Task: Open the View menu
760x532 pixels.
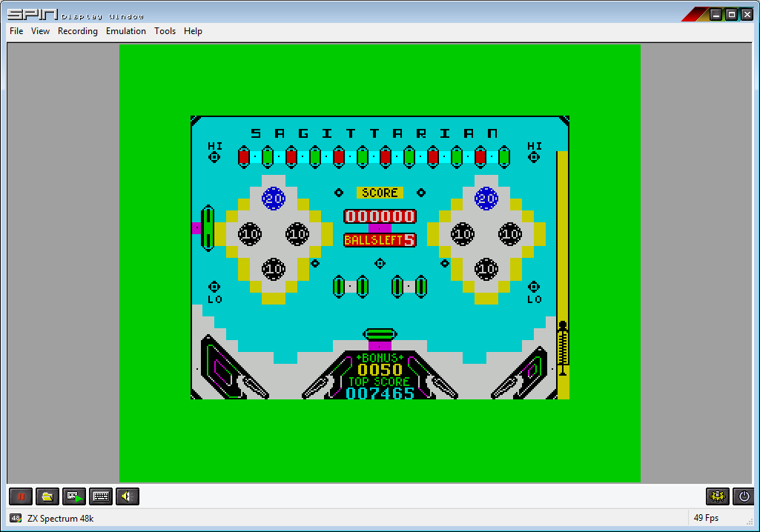Action: point(40,31)
